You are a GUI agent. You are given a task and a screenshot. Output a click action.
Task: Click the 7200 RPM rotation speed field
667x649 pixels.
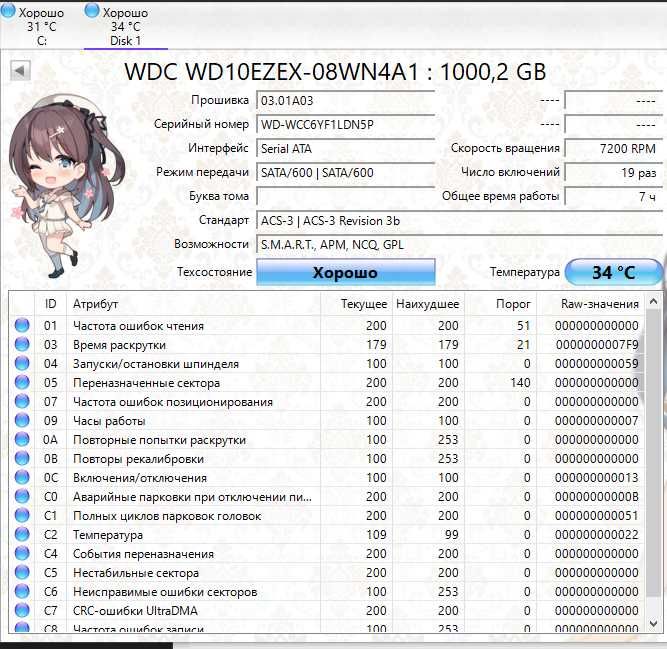click(613, 148)
